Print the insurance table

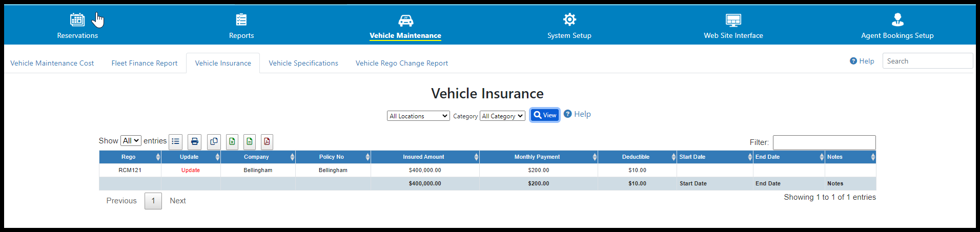point(195,141)
